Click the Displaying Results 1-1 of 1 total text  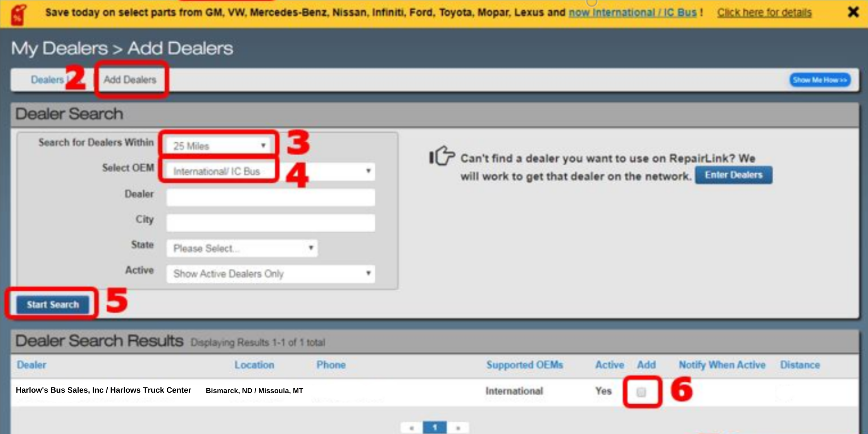(x=258, y=342)
